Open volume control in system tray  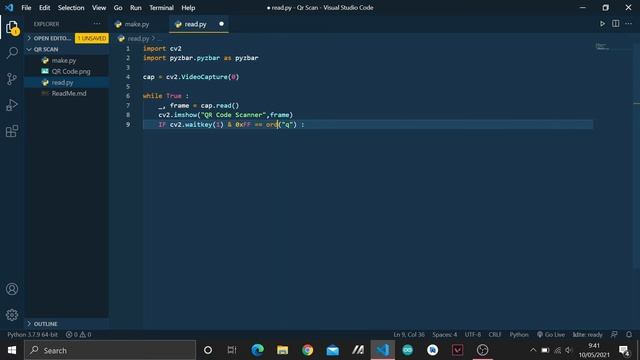pos(569,350)
